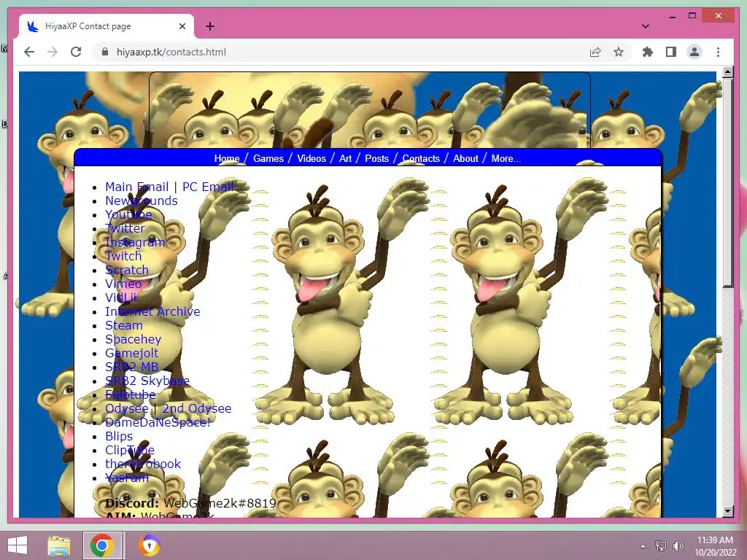The width and height of the screenshot is (747, 560).
Task: Open a new tab with plus button
Action: (x=210, y=26)
